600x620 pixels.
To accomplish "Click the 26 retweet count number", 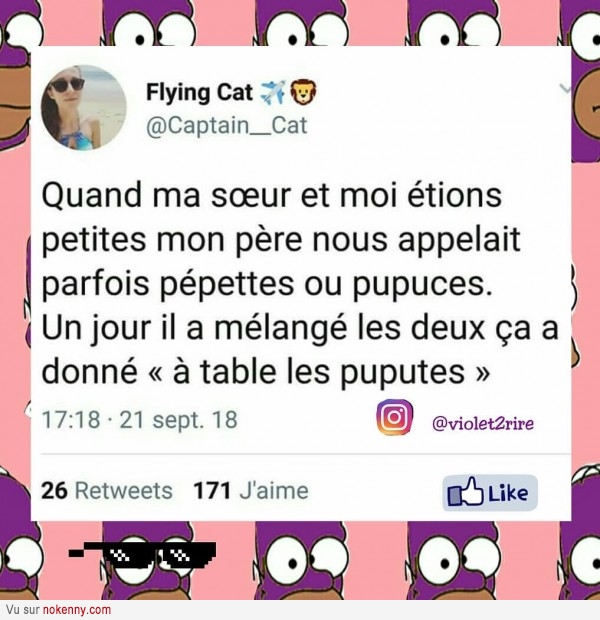I will pyautogui.click(x=54, y=491).
